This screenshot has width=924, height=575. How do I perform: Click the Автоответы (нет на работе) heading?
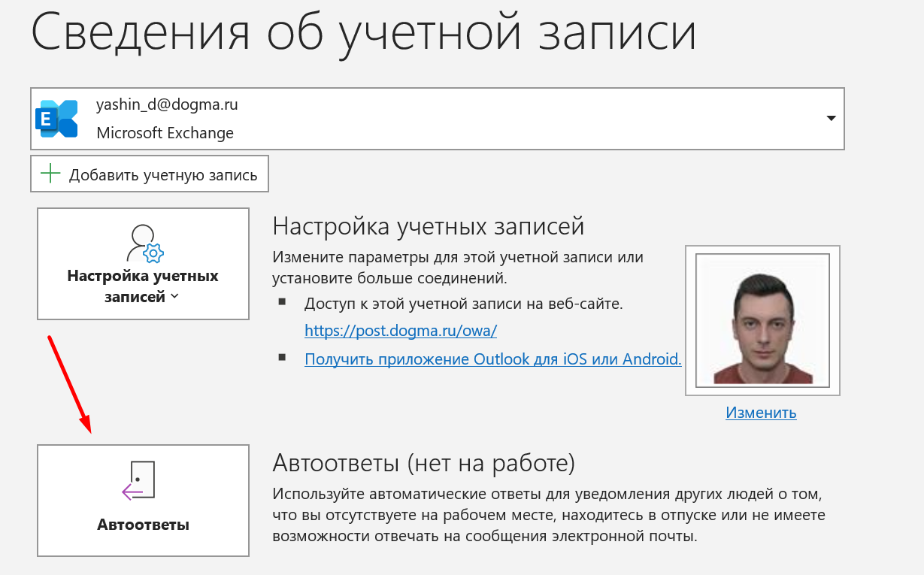[423, 463]
